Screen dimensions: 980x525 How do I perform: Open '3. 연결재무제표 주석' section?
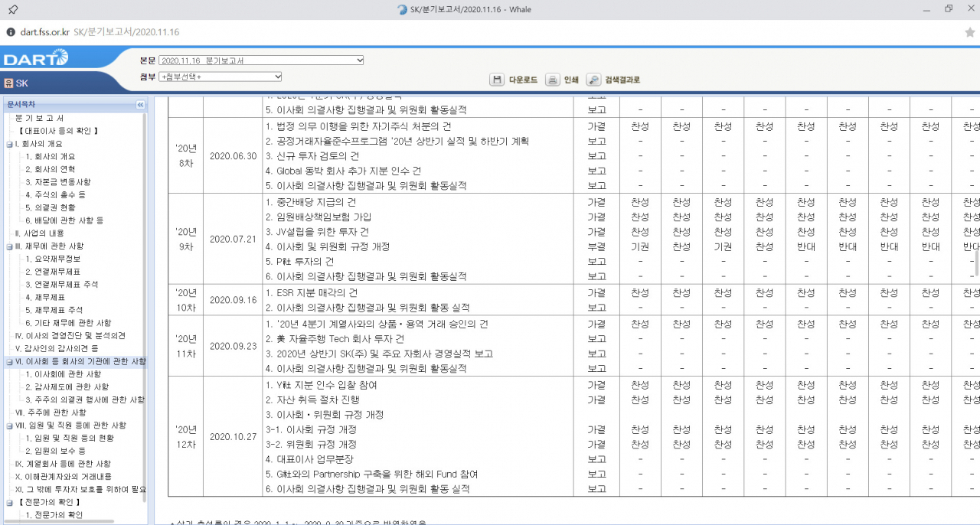61,285
